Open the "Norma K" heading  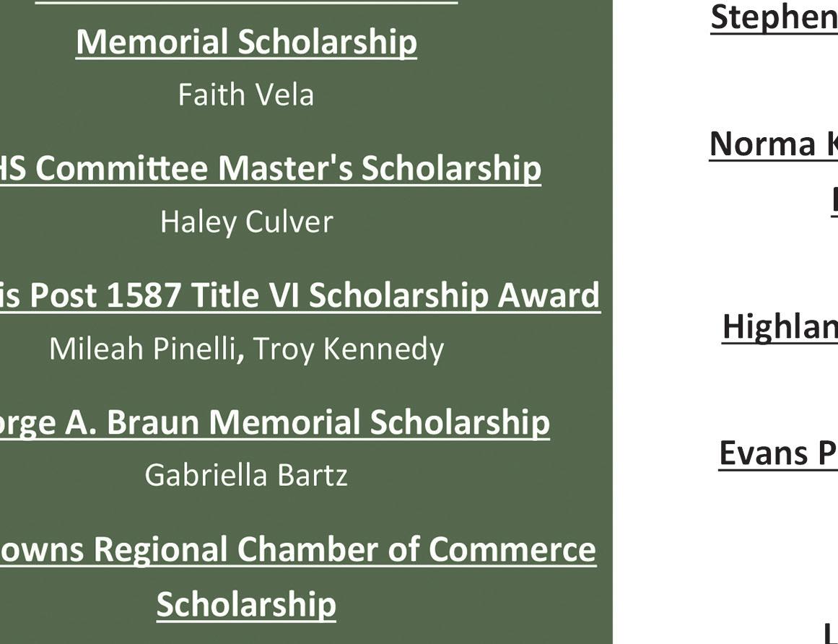point(772,144)
